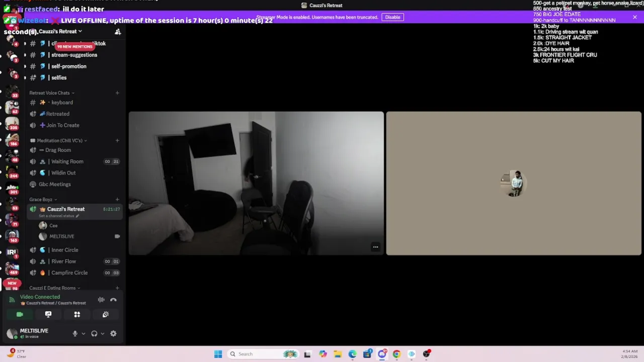Click Cee's avatar in right call tile

[514, 184]
